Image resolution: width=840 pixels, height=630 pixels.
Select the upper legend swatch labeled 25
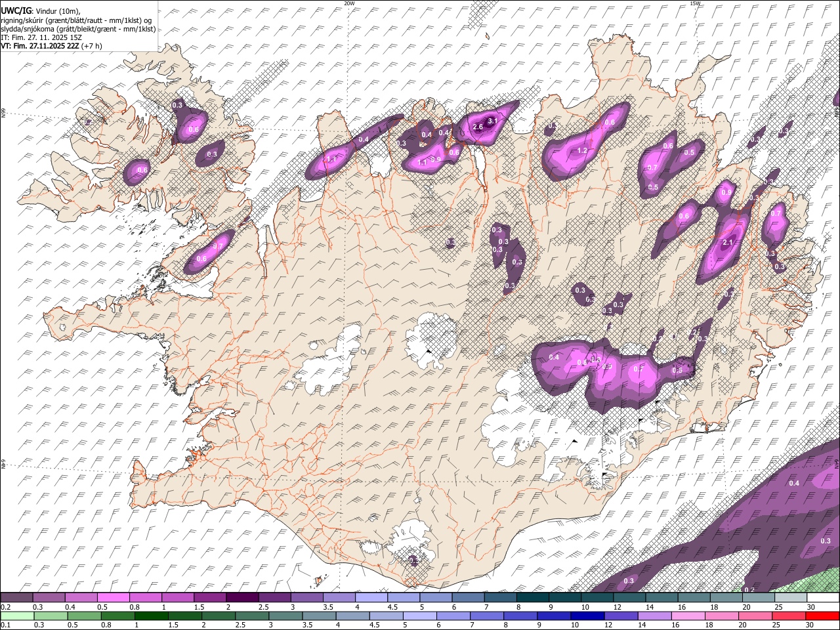point(791,598)
